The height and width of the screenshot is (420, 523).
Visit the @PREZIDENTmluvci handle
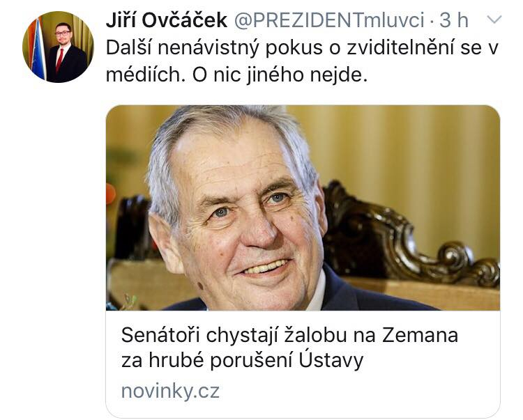[329, 20]
